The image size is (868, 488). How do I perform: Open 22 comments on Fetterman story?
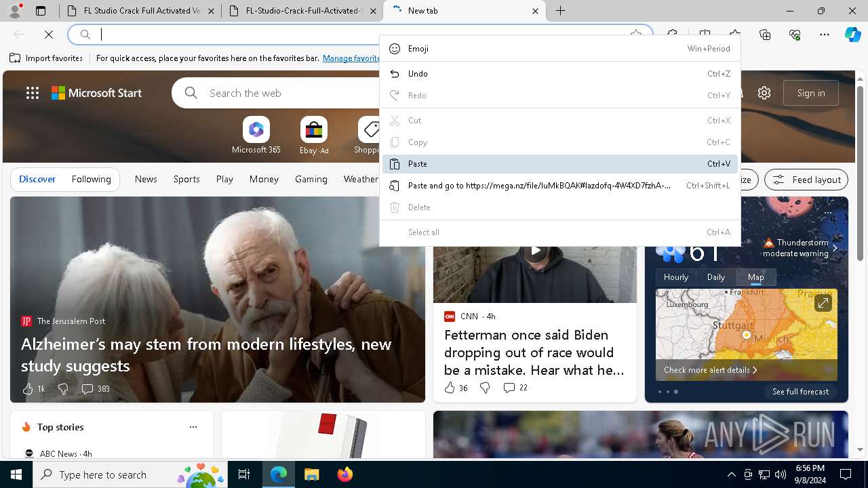pyautogui.click(x=515, y=388)
